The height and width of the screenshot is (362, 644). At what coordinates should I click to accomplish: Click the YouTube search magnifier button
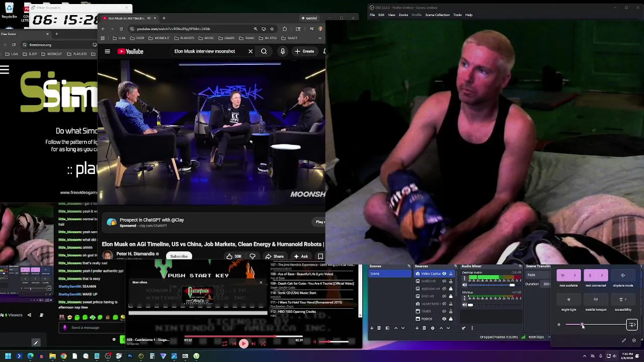tap(264, 51)
